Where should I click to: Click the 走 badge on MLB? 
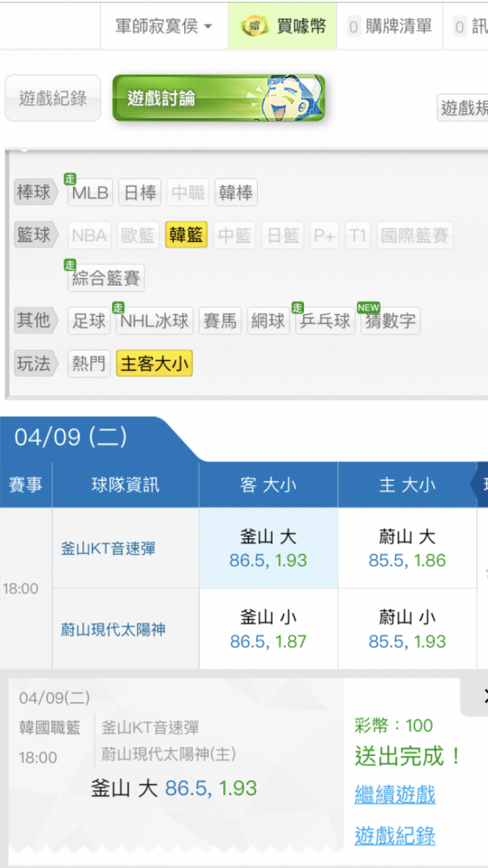point(69,180)
